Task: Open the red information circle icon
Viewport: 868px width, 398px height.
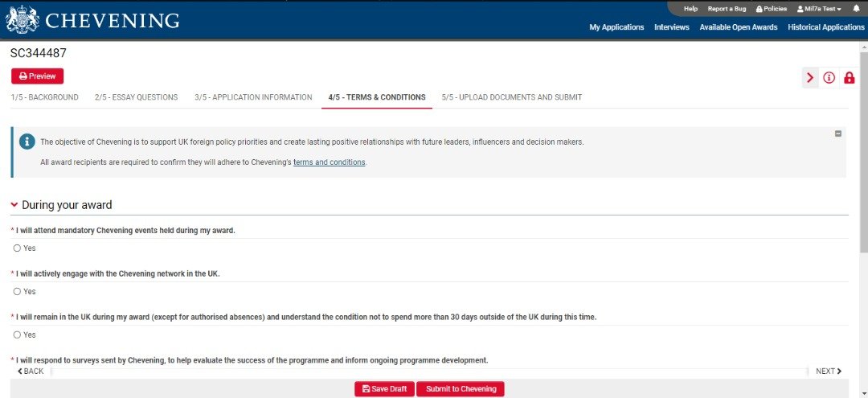Action: [x=829, y=77]
